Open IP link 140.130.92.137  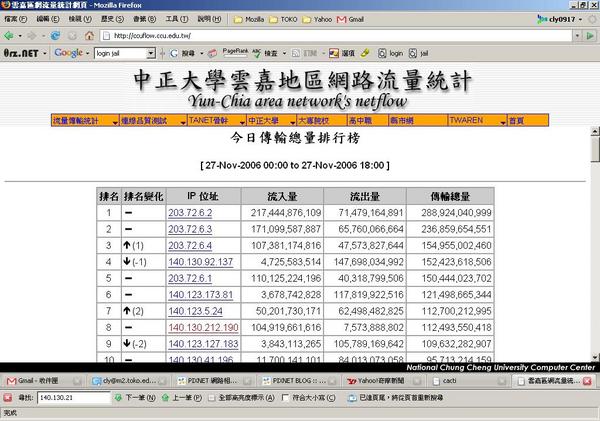coord(201,262)
